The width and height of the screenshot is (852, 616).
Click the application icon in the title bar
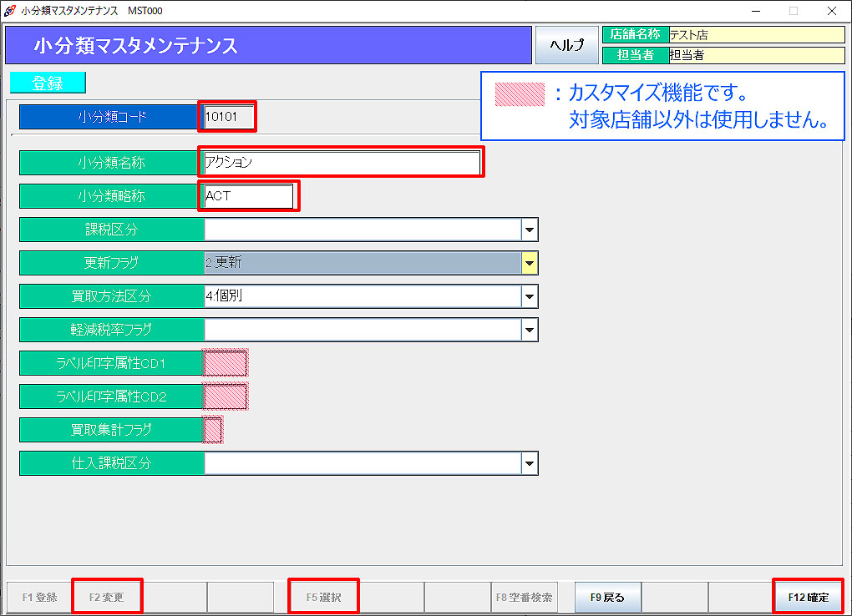tap(8, 11)
